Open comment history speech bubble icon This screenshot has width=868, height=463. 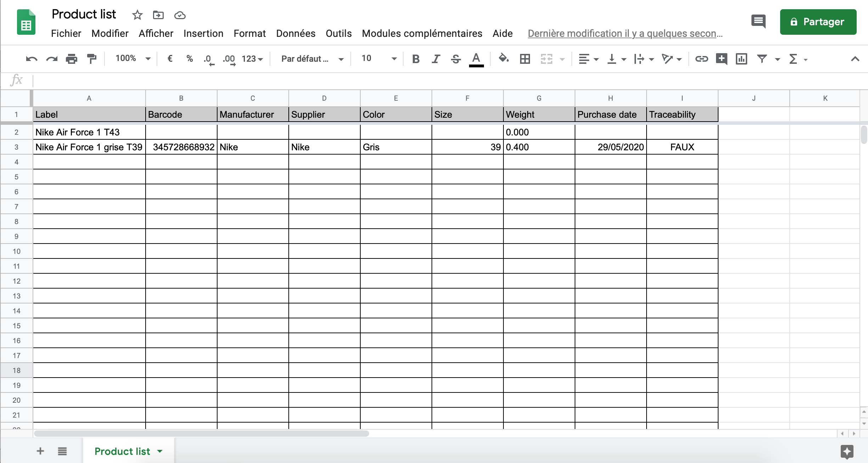click(x=759, y=22)
